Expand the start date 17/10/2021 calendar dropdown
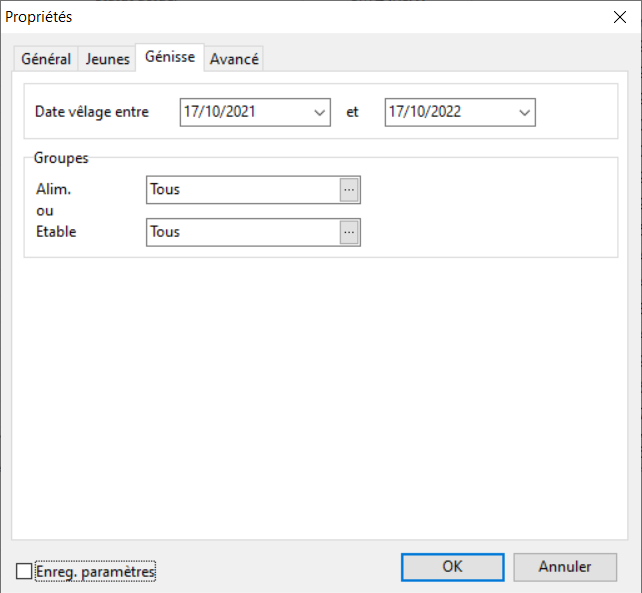642x593 pixels. coord(320,113)
